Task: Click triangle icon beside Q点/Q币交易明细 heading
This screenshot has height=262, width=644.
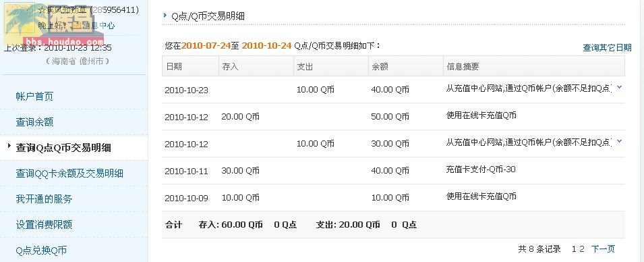Action: pyautogui.click(x=165, y=16)
